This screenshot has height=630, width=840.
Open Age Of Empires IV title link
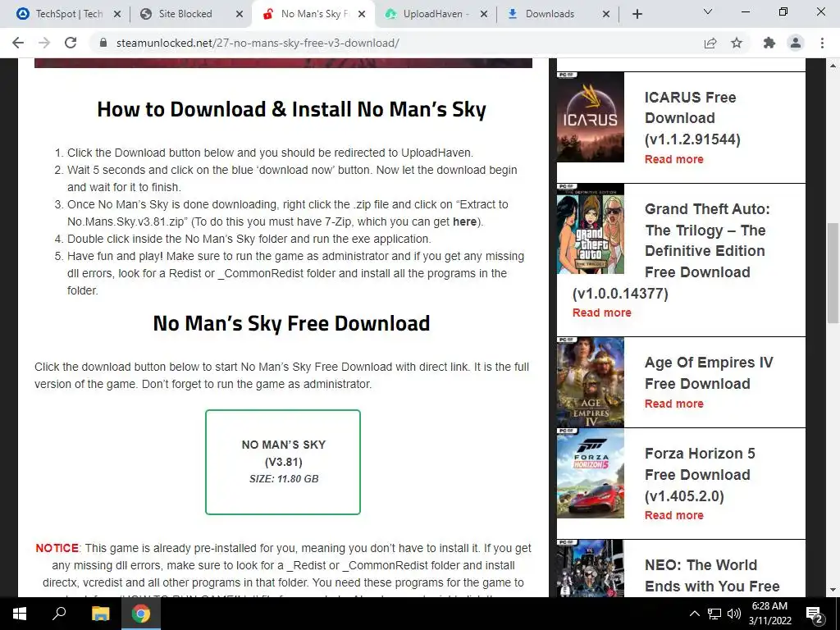click(x=709, y=373)
